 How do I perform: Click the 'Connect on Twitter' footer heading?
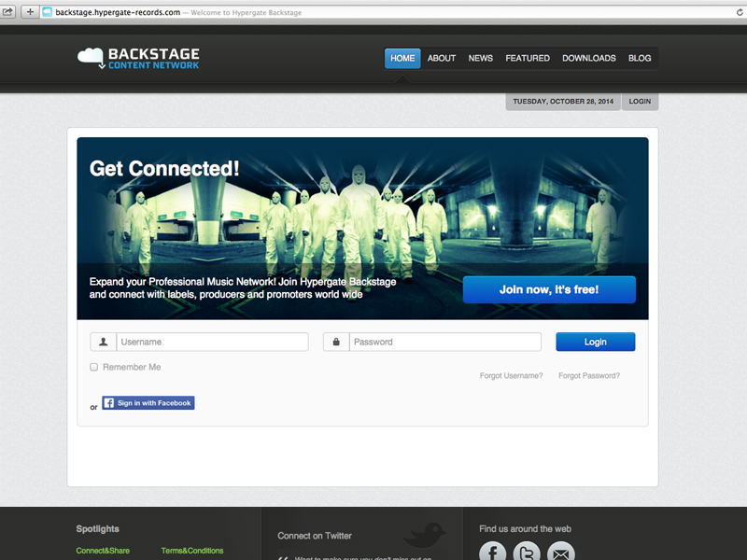(x=315, y=536)
